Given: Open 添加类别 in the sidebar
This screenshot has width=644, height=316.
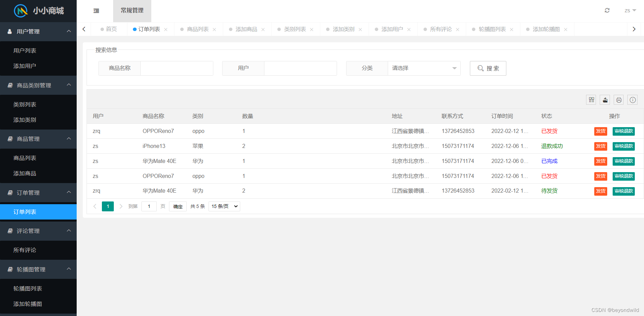Looking at the screenshot, I should (x=38, y=120).
